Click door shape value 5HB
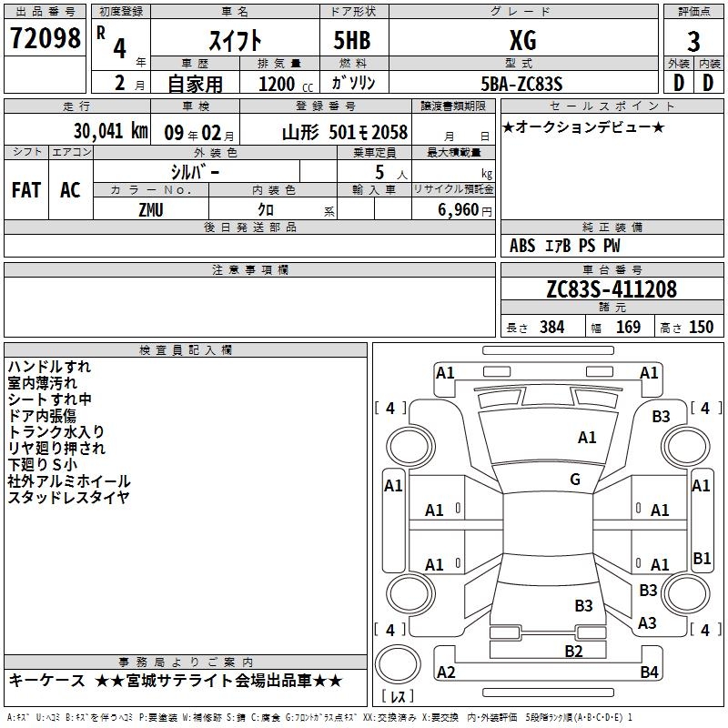 pyautogui.click(x=352, y=40)
